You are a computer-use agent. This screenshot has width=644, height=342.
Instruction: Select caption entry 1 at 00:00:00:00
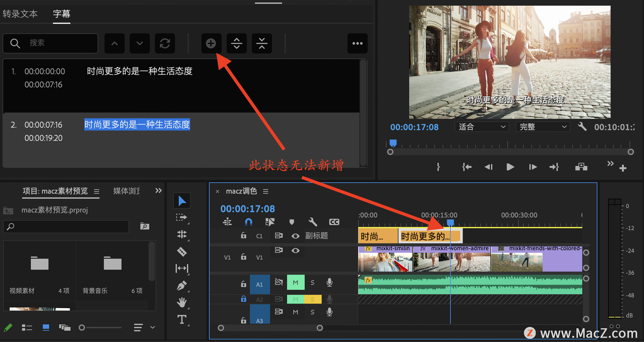[181, 86]
